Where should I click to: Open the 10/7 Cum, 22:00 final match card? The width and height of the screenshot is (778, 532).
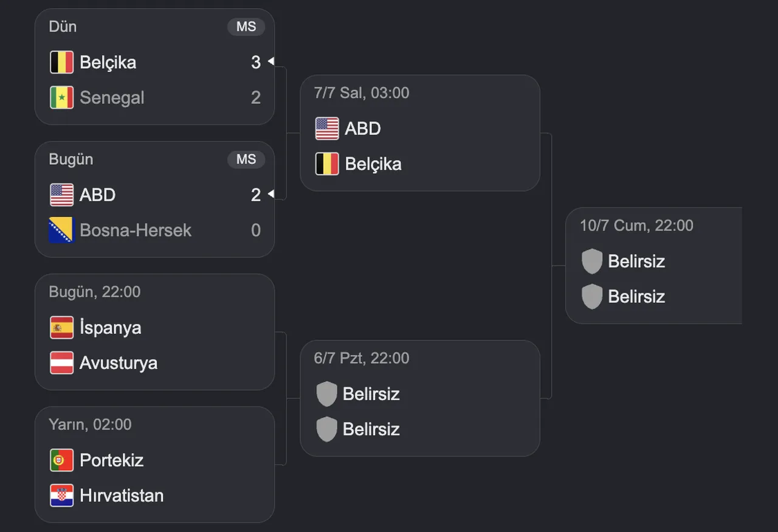click(654, 266)
